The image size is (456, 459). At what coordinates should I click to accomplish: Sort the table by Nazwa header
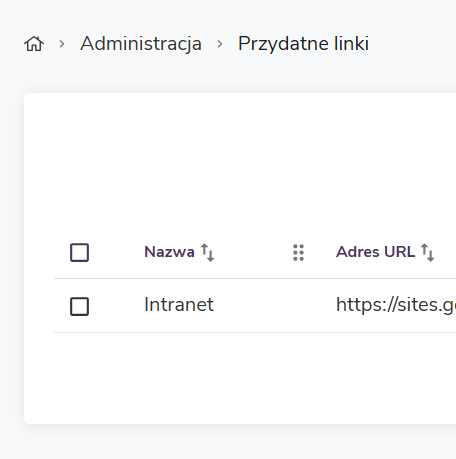tap(169, 252)
